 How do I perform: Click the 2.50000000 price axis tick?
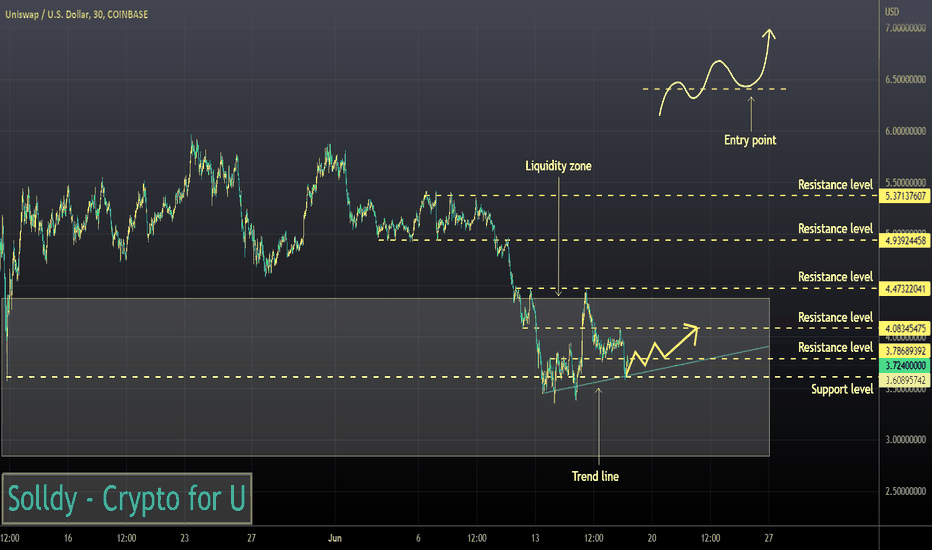(x=905, y=491)
